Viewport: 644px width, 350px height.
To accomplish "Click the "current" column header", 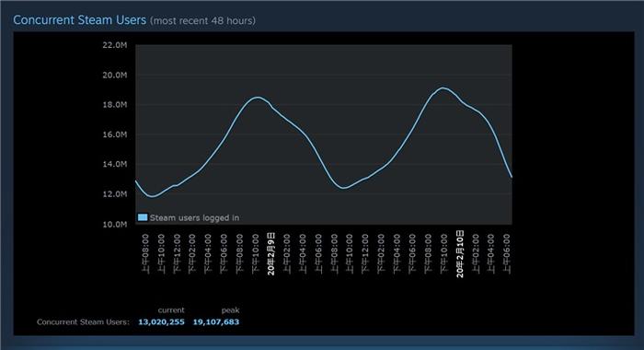I will point(171,310).
